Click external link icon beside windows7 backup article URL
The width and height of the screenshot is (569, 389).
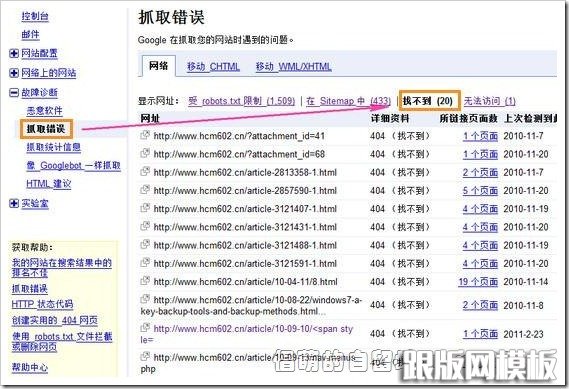pyautogui.click(x=145, y=299)
